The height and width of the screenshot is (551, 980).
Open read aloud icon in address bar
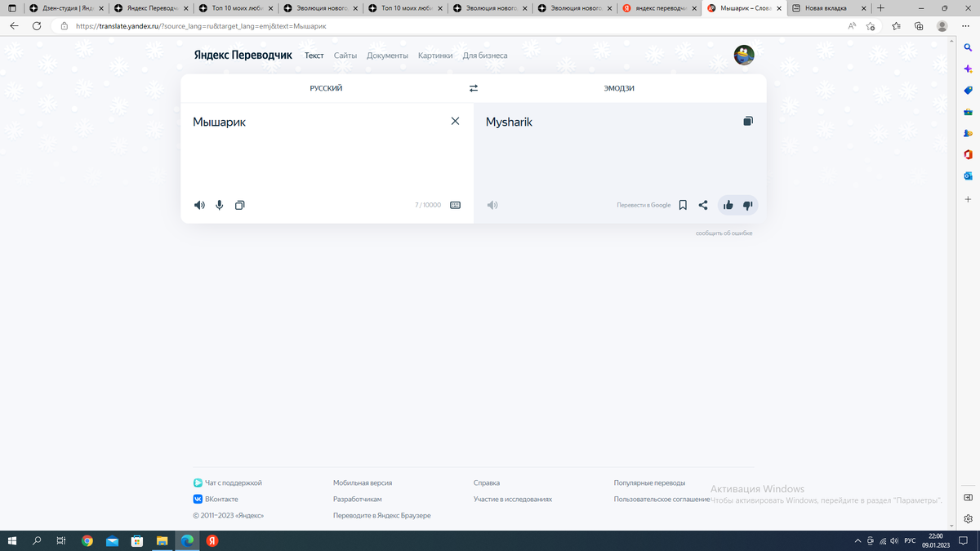852,26
